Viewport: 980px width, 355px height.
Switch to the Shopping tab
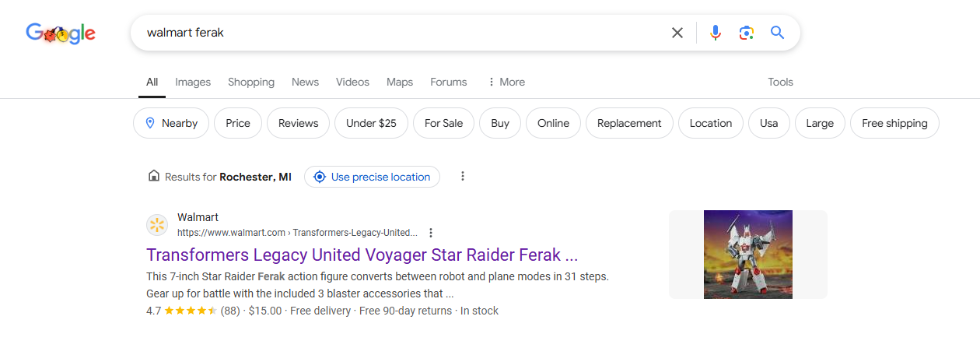click(251, 82)
